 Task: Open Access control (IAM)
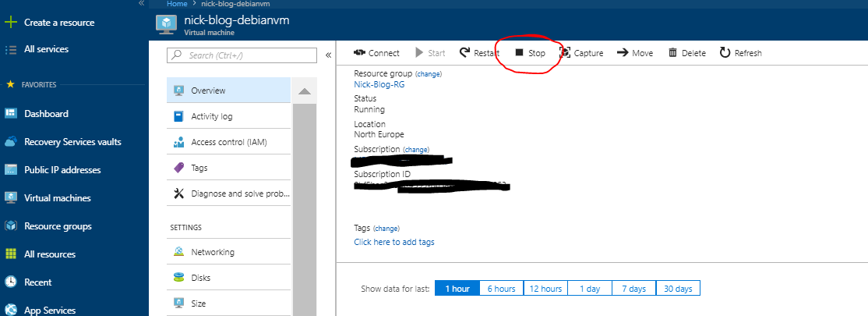click(x=228, y=142)
